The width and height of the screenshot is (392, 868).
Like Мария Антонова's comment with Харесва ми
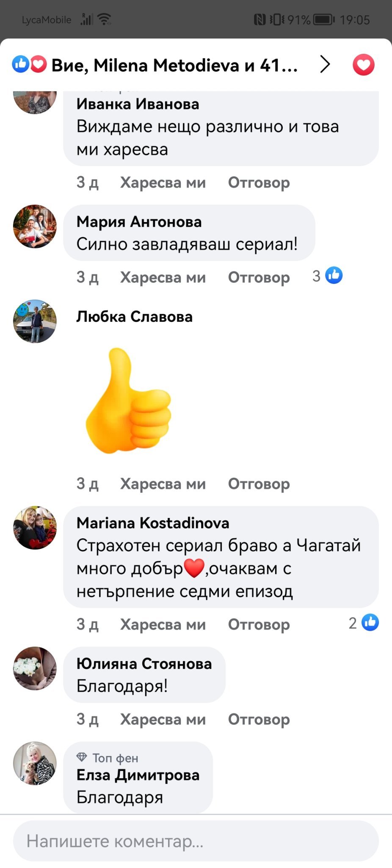point(163,277)
